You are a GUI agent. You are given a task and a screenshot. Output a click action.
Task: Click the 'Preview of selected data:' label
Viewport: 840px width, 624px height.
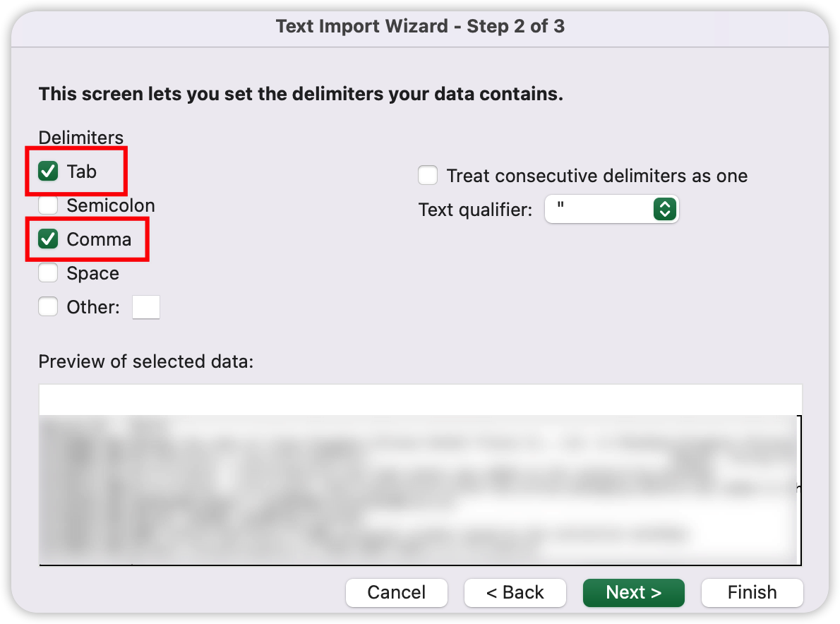coord(145,362)
